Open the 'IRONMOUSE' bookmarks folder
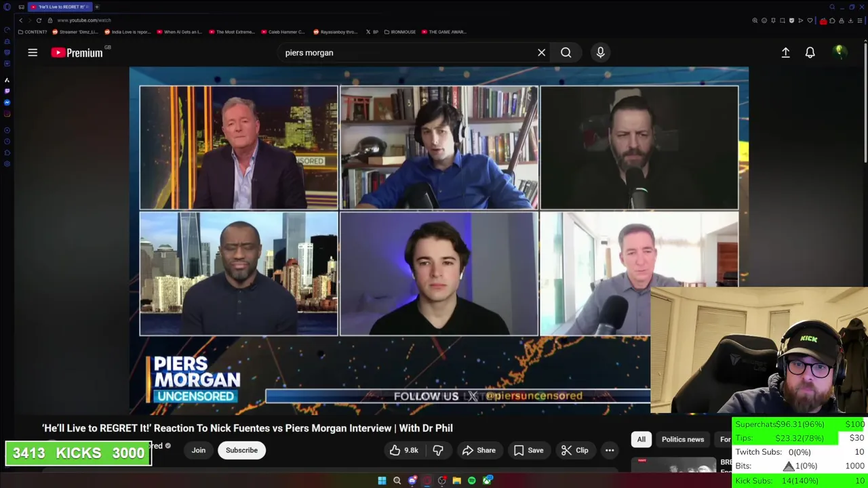Image resolution: width=868 pixels, height=488 pixels. pyautogui.click(x=400, y=32)
